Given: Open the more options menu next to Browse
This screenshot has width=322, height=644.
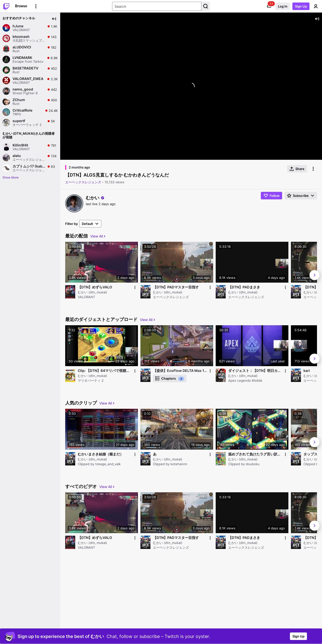Looking at the screenshot, I should [x=36, y=6].
